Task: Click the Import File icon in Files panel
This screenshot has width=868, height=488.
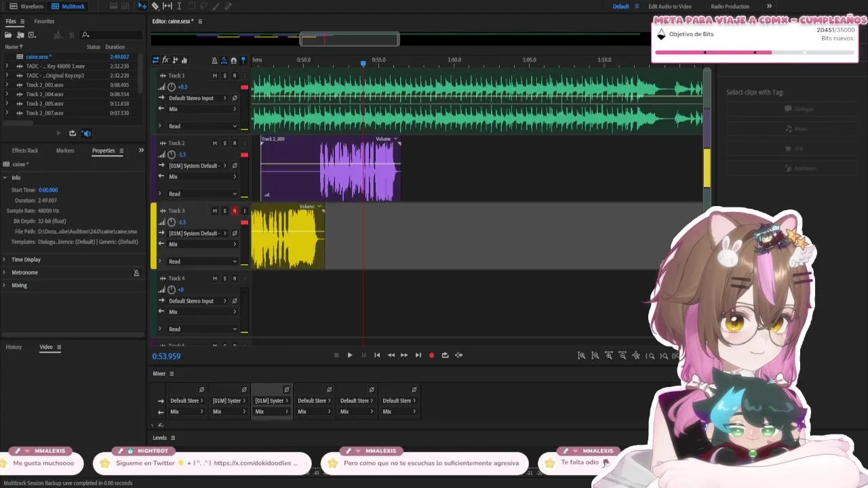Action: [20, 35]
